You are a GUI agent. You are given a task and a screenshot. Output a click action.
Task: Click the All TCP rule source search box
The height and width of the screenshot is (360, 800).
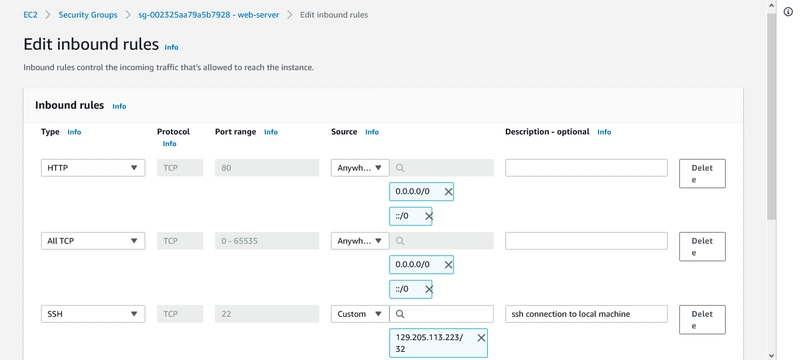(441, 241)
